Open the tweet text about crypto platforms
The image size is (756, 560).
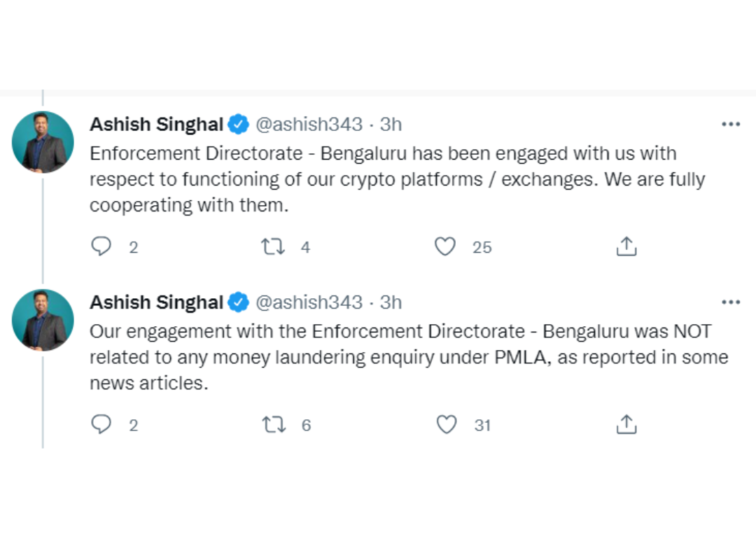[396, 179]
